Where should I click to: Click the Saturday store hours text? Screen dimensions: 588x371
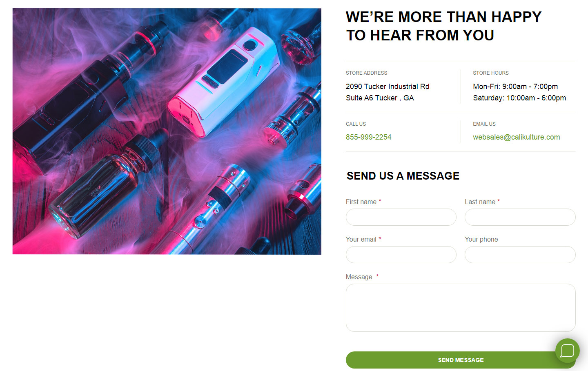point(519,98)
